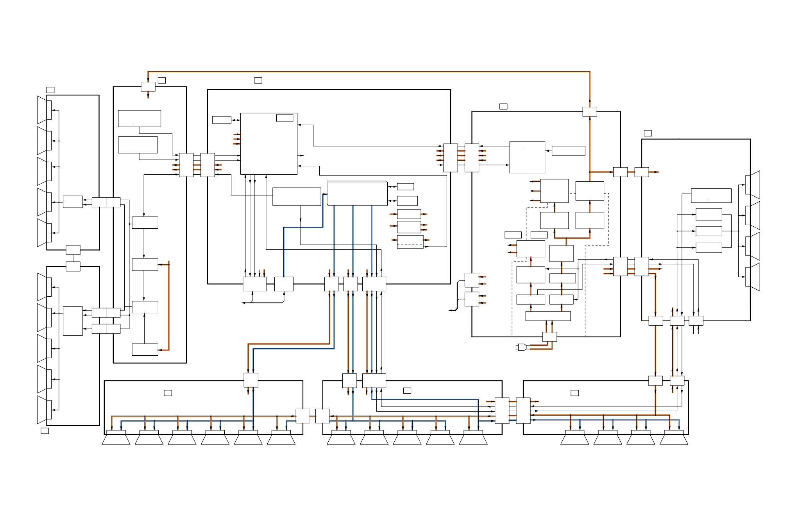
Task: Click label box inside bottom-middle speaker board
Action: [x=407, y=390]
